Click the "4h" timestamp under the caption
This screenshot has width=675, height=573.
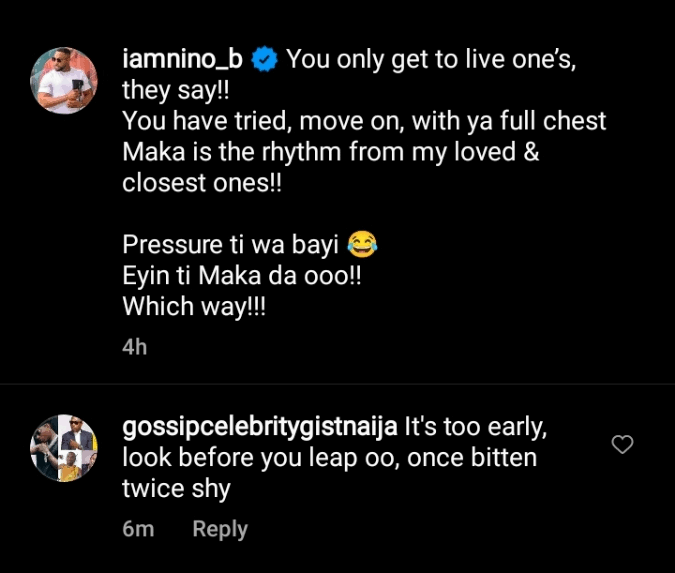[134, 346]
